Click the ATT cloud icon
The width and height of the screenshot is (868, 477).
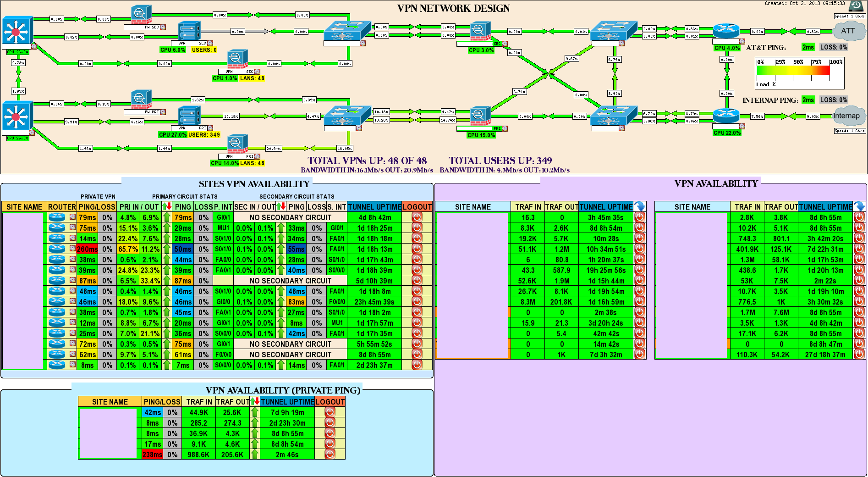click(x=848, y=31)
